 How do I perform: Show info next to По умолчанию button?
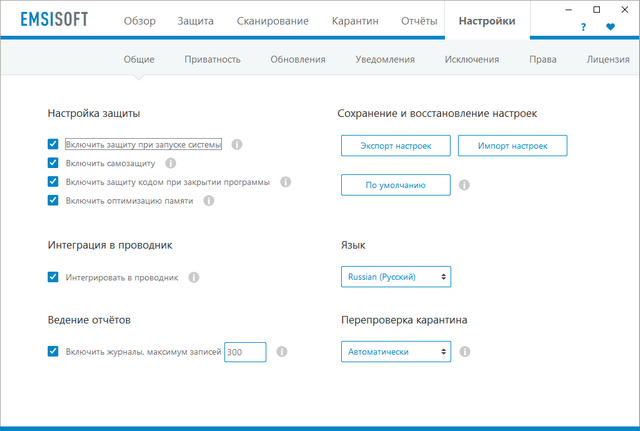(x=464, y=185)
